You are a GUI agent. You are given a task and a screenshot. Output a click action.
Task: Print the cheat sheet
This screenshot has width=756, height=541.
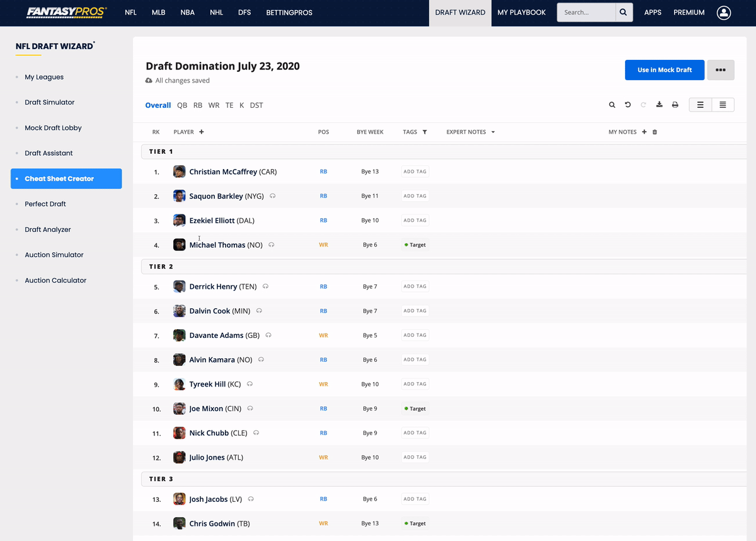pyautogui.click(x=675, y=105)
